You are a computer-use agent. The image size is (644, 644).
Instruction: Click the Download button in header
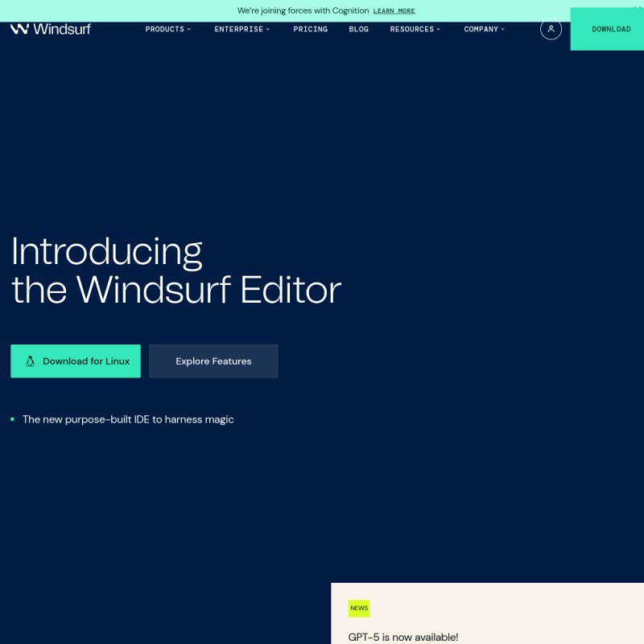pyautogui.click(x=607, y=29)
